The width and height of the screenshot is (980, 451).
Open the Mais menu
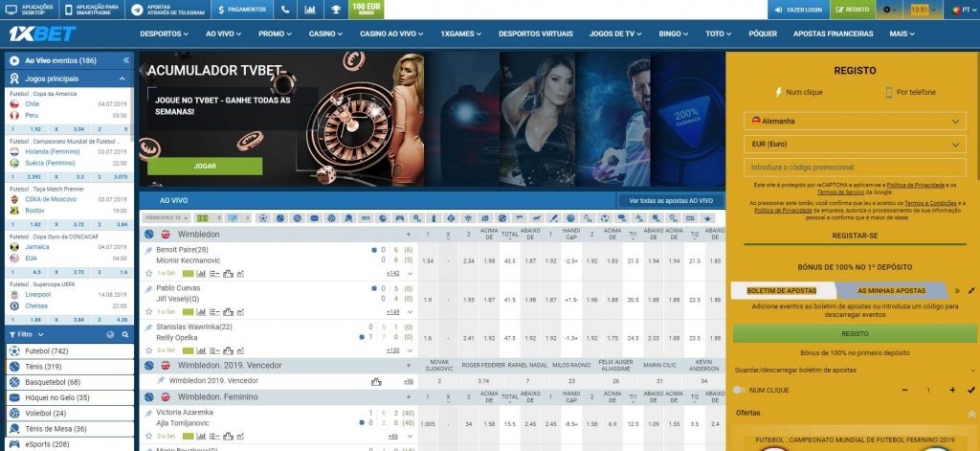pyautogui.click(x=902, y=34)
